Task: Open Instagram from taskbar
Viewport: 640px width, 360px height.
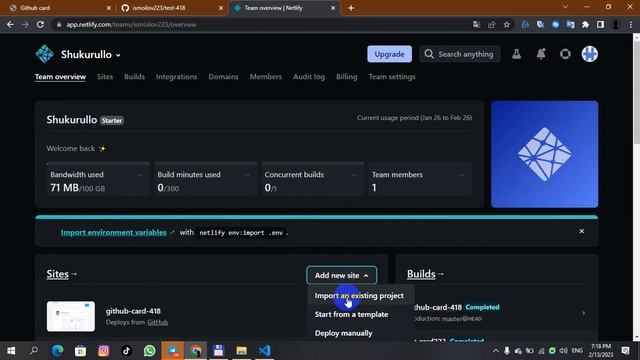Action: coord(103,351)
